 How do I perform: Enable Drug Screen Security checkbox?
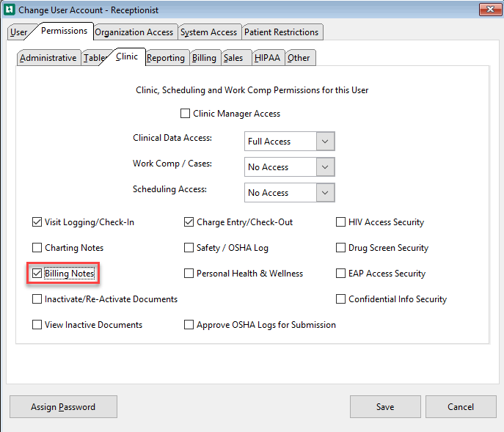point(340,248)
